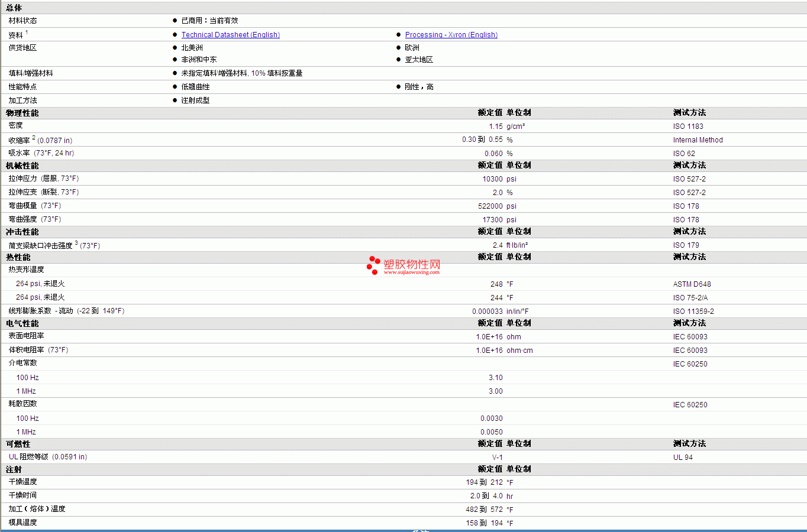
Task: Click the 填料/增强材料 label
Action: [x=31, y=73]
